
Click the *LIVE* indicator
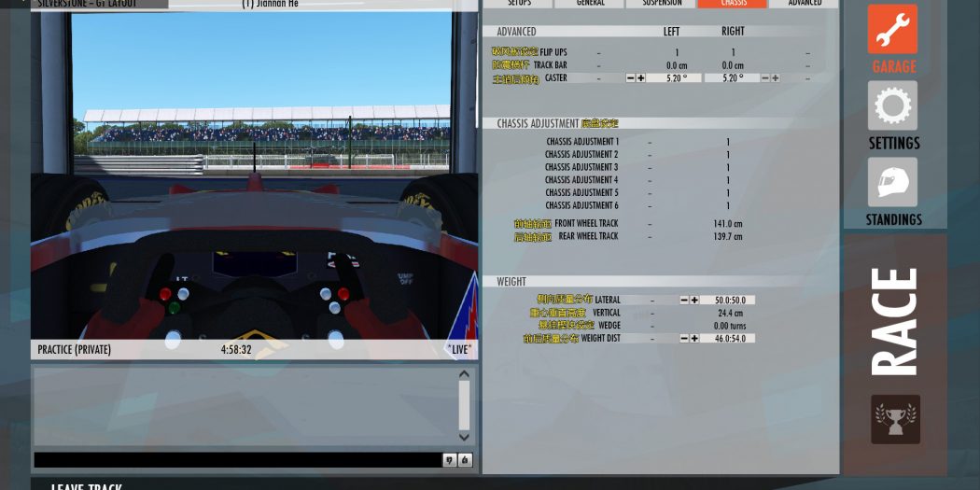click(x=459, y=349)
